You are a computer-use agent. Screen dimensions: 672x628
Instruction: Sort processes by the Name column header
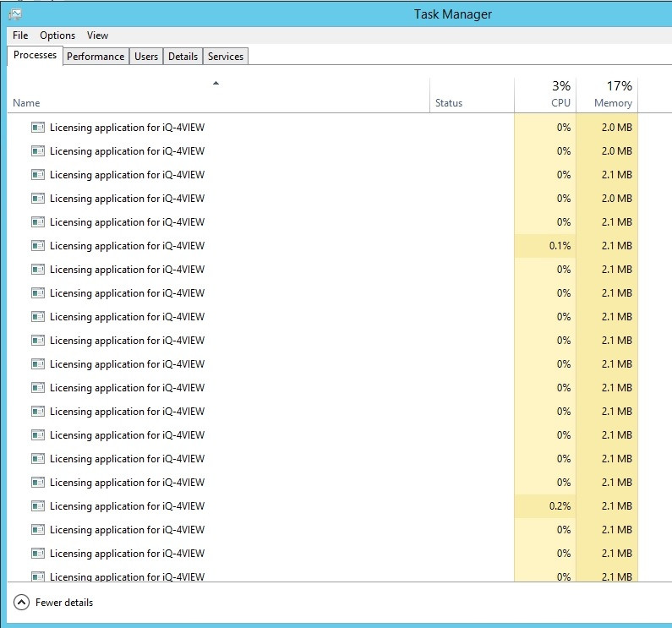[219, 96]
